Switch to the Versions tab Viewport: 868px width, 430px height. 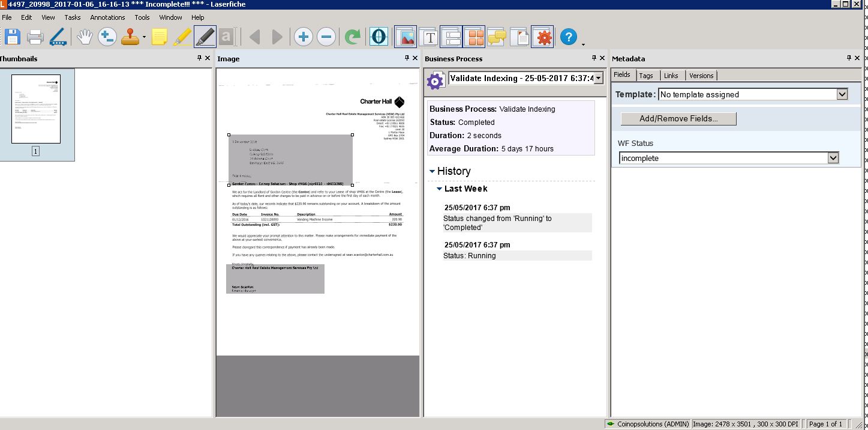click(x=701, y=76)
